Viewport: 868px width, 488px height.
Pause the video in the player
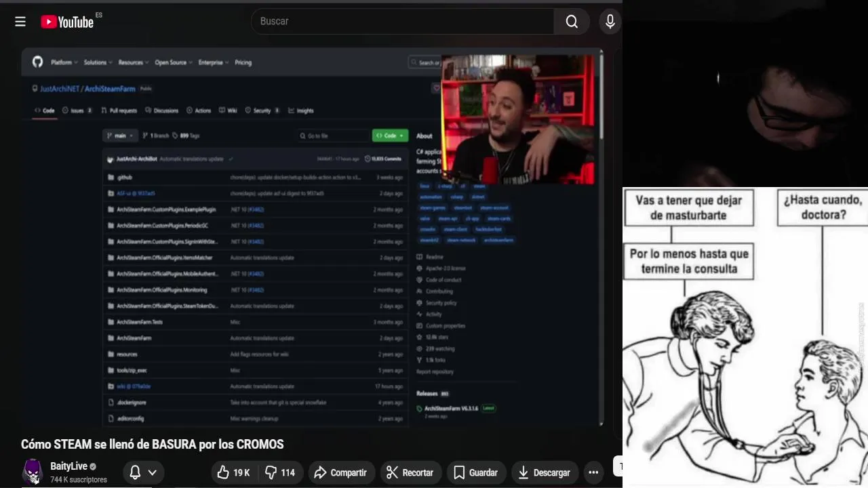point(312,237)
